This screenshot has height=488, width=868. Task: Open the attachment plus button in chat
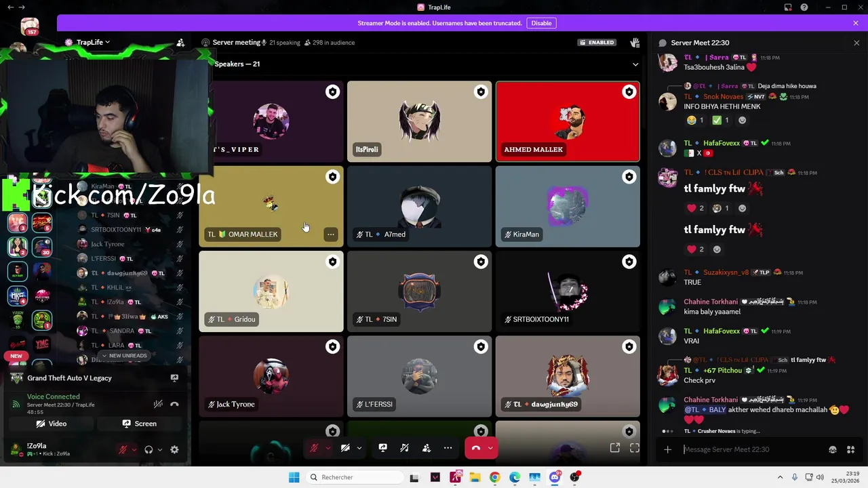click(x=667, y=449)
